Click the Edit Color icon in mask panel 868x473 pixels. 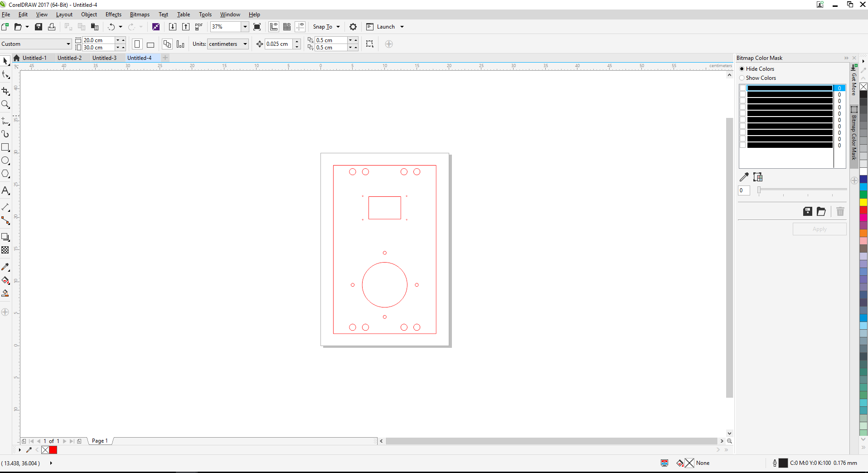tap(758, 177)
